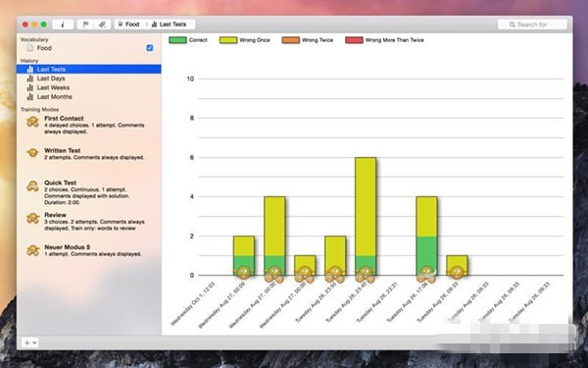Click the tallest bar reaching 6
This screenshot has width=588, height=368.
[x=366, y=216]
